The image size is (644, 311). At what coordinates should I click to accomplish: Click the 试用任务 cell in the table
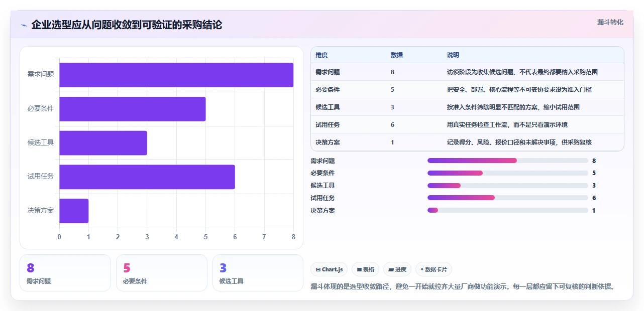pyautogui.click(x=328, y=124)
